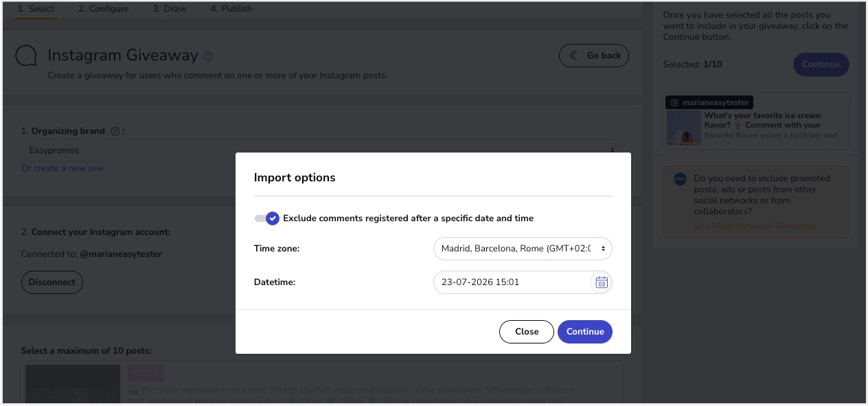Screen dimensions: 868x406
Task: Click the help icon next to Organizing brand
Action: 115,131
